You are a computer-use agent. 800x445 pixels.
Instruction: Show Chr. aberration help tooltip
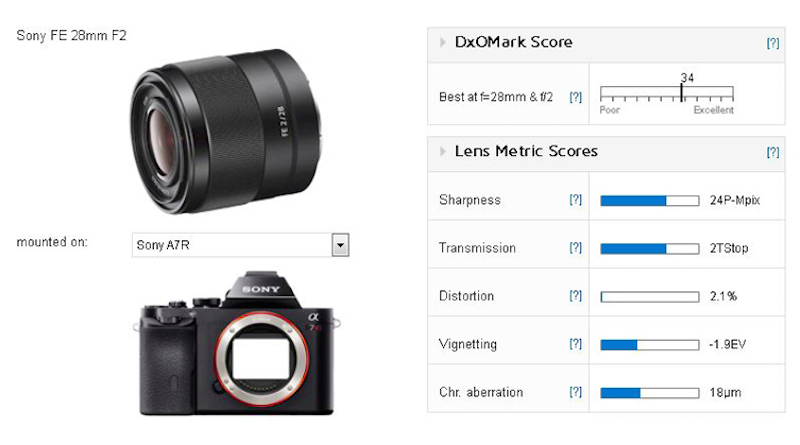(x=576, y=391)
